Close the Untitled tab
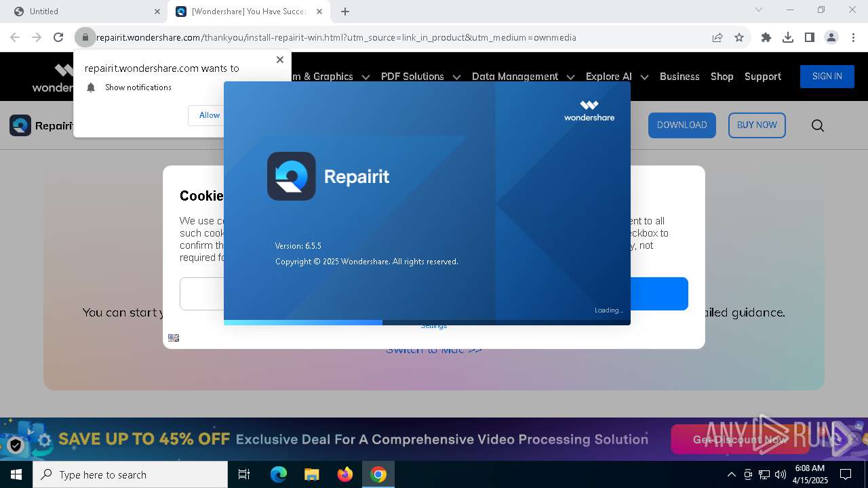Image resolution: width=868 pixels, height=488 pixels. (x=157, y=12)
